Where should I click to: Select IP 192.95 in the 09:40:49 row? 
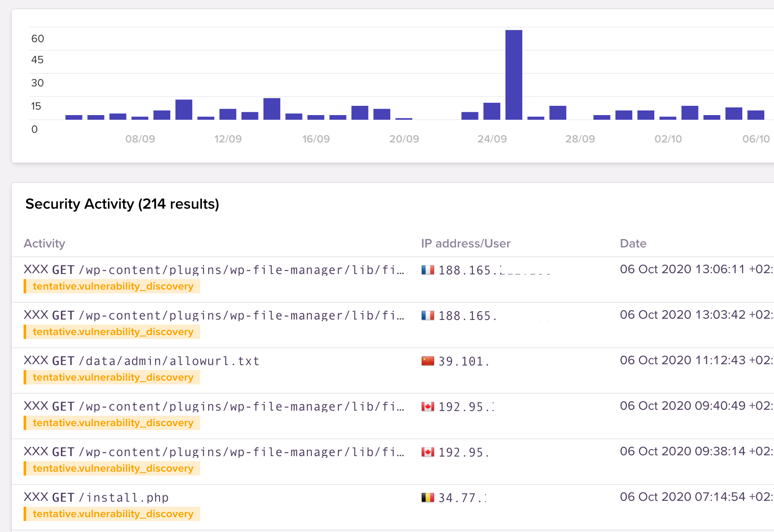click(x=466, y=407)
